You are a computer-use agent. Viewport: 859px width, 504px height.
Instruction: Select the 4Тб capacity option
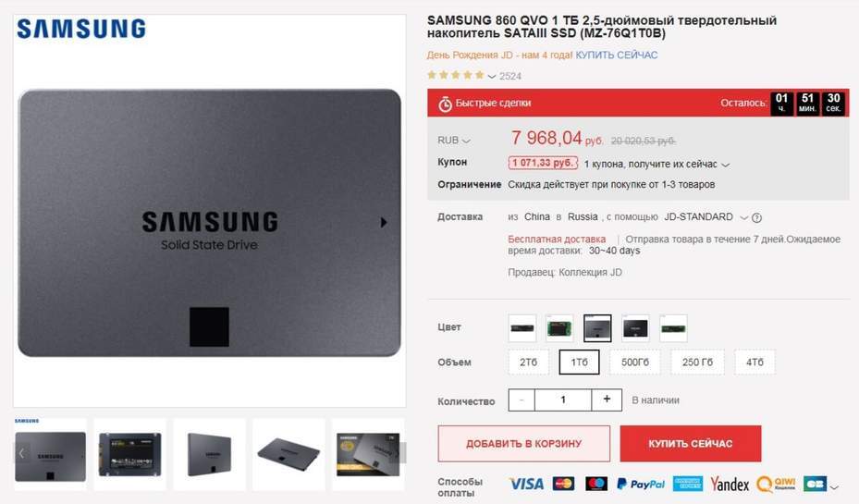(x=755, y=363)
